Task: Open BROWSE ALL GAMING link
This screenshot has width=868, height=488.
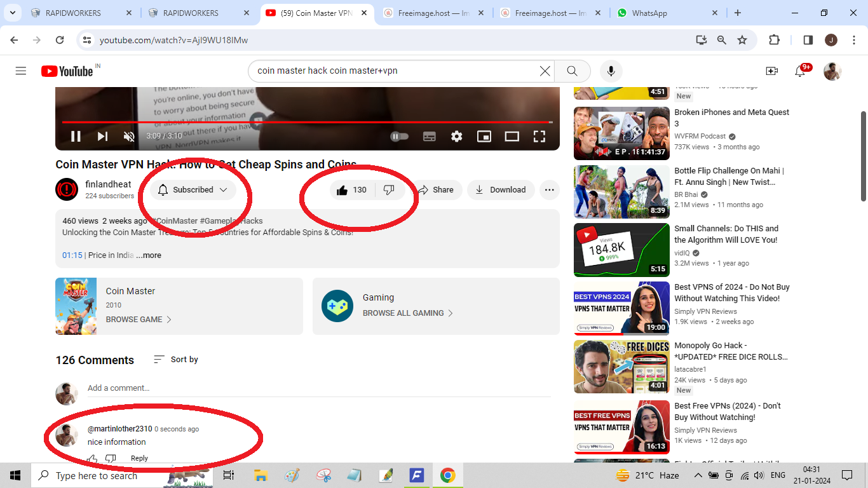Action: coord(408,313)
